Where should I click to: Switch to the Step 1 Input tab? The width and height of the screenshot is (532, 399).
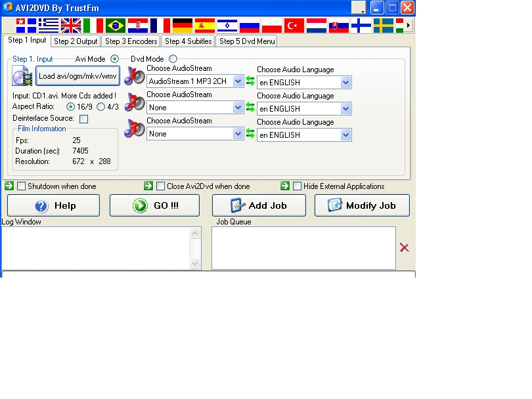coord(27,40)
